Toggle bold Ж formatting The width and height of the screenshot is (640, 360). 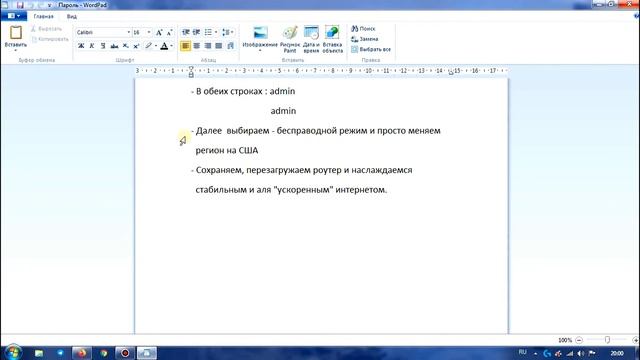(x=81, y=46)
